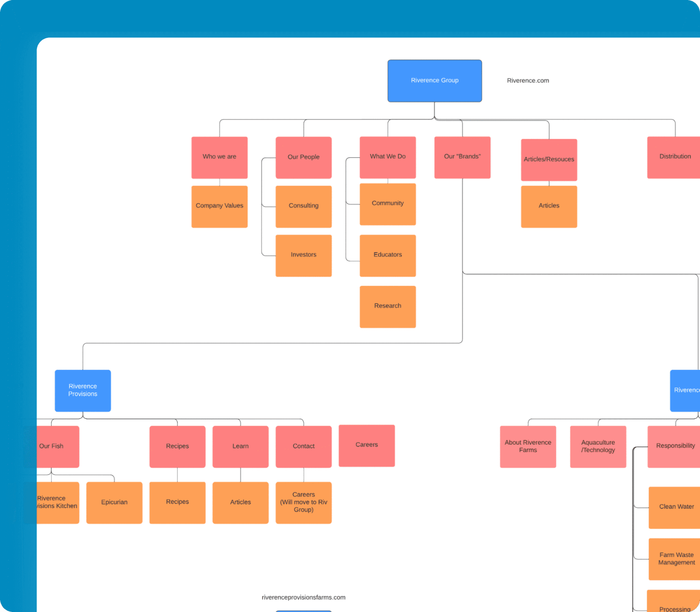
Task: Click the Our "Brands" node
Action: pos(462,157)
